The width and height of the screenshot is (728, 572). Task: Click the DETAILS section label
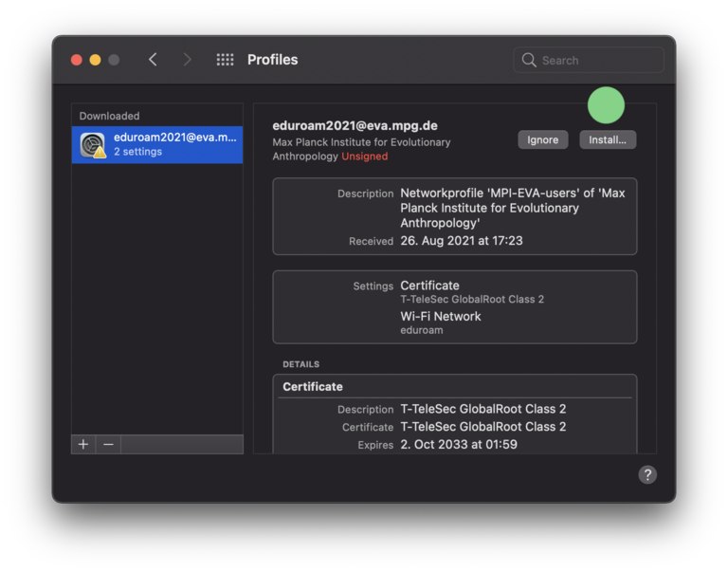click(x=300, y=364)
